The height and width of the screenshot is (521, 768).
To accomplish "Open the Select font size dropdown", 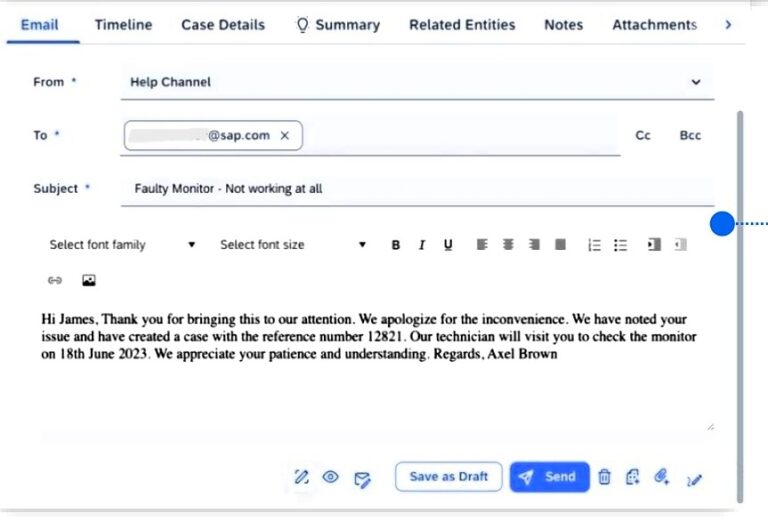I will coord(292,245).
